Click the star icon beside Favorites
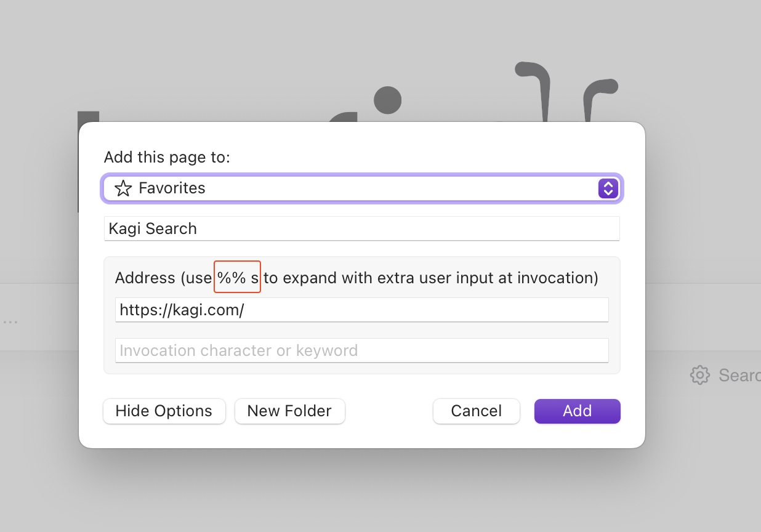The image size is (761, 532). click(123, 188)
